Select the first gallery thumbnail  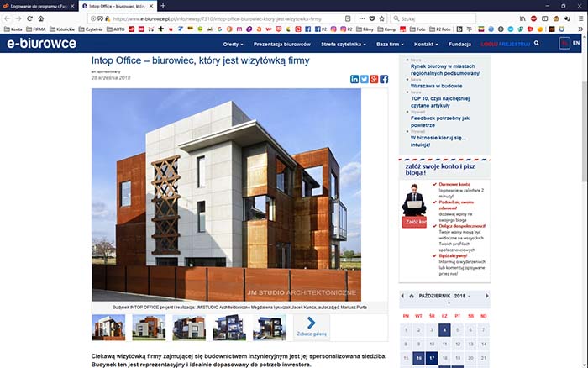click(x=108, y=328)
